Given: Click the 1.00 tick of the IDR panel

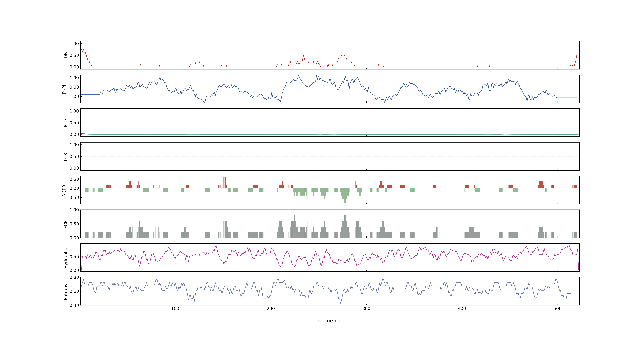Looking at the screenshot, I should (74, 44).
